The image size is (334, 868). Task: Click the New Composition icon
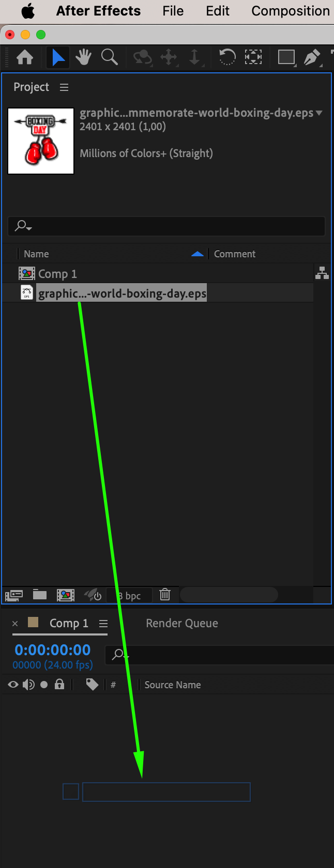[x=66, y=595]
